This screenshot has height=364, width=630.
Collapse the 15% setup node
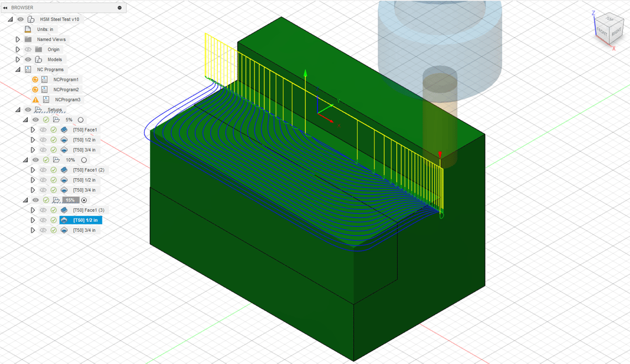click(25, 200)
